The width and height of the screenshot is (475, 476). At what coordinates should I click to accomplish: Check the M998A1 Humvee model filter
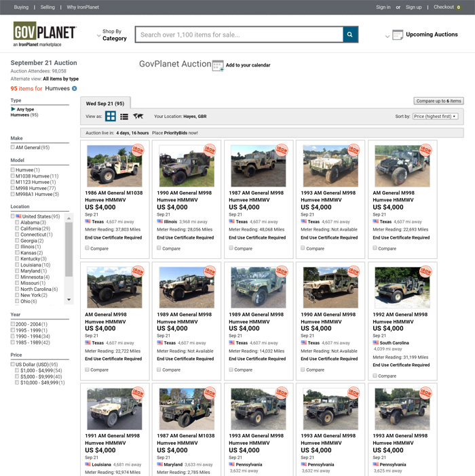(13, 194)
